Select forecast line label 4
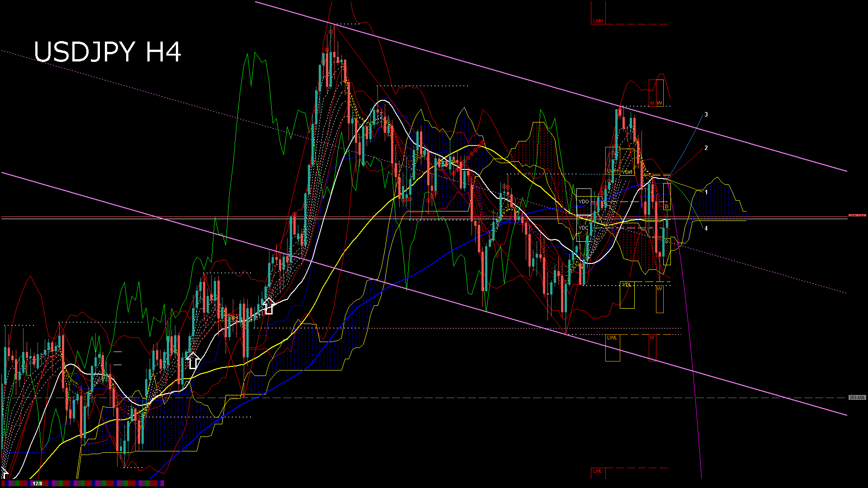 coord(706,229)
